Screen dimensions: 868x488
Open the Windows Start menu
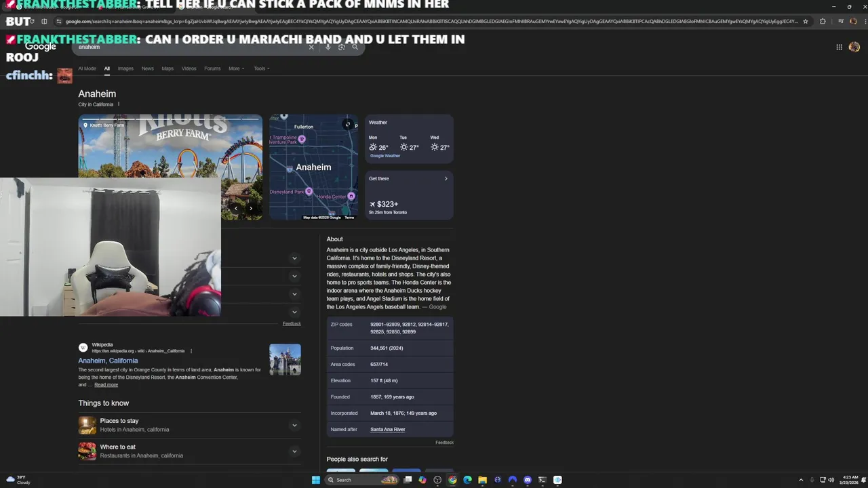[x=315, y=480]
